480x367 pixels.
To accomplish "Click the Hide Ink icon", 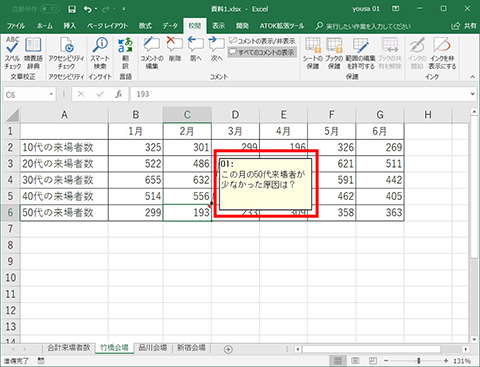I will pos(442,53).
